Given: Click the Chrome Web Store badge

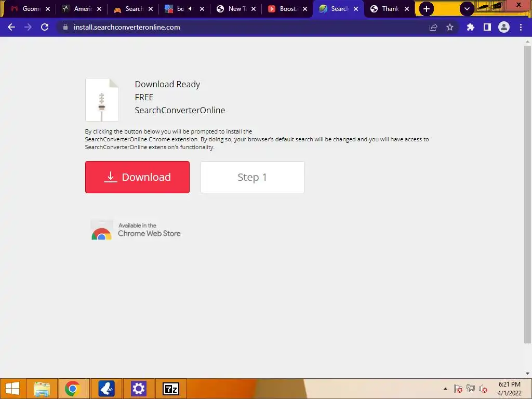Looking at the screenshot, I should click(136, 230).
